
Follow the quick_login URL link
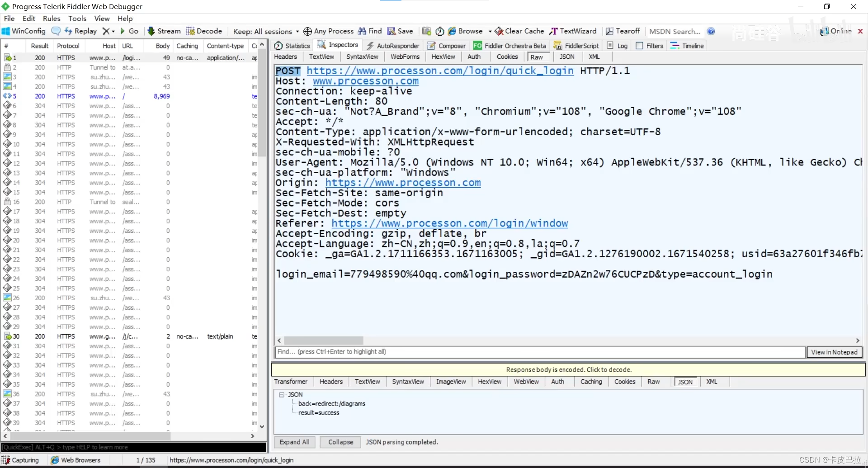click(440, 71)
